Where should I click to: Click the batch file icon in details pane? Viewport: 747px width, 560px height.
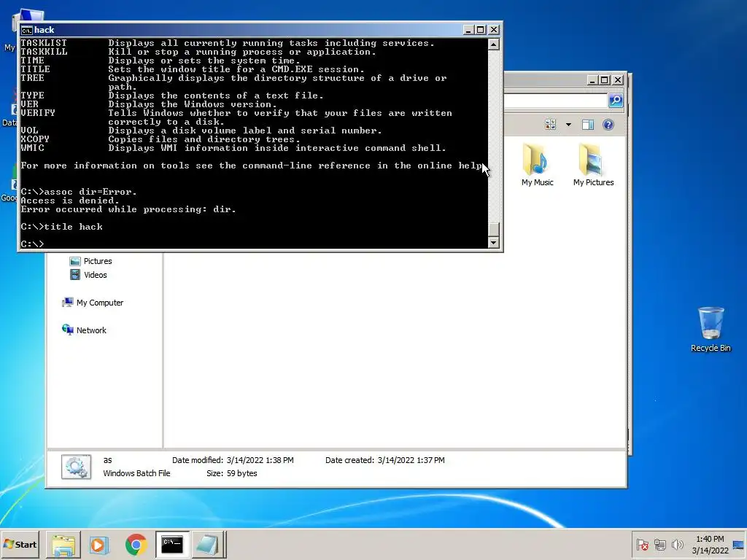click(x=76, y=467)
